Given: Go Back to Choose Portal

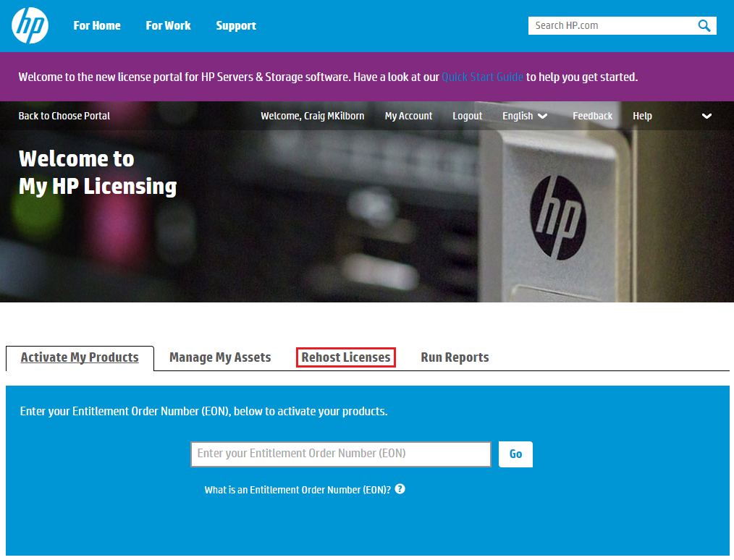Looking at the screenshot, I should 64,116.
